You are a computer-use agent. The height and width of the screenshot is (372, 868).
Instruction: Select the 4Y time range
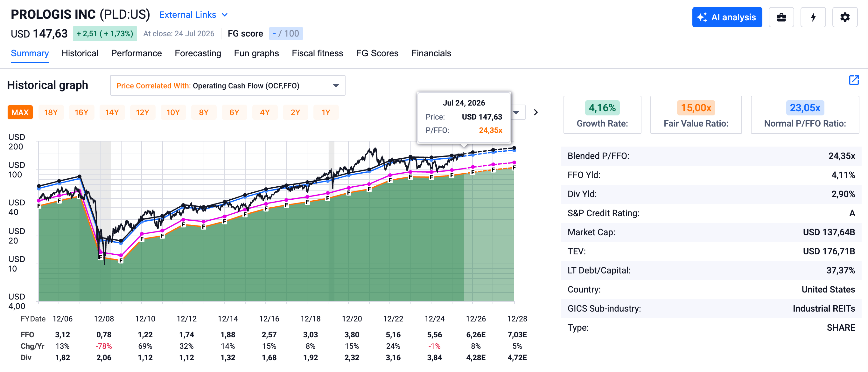(264, 113)
